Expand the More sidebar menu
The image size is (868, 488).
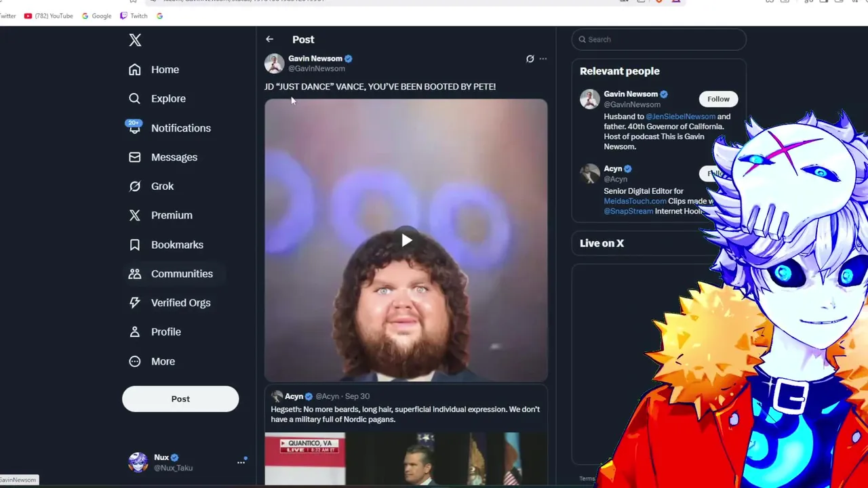coord(163,361)
